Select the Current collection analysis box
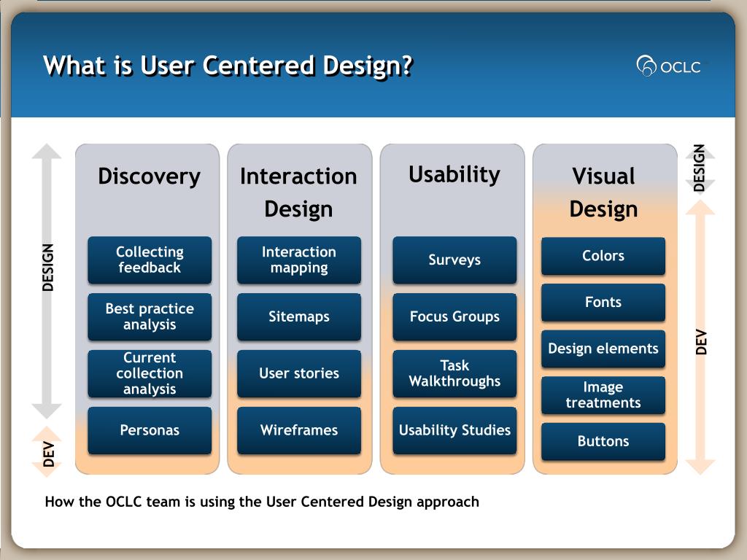 (x=150, y=373)
